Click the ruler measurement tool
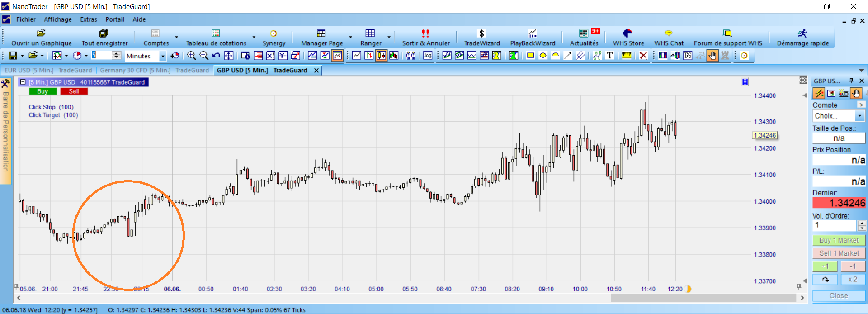This screenshot has height=314, width=868. [x=627, y=56]
